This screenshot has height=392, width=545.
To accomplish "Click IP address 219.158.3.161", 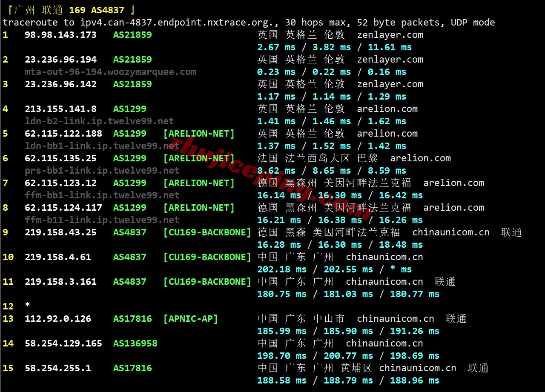I will click(60, 282).
